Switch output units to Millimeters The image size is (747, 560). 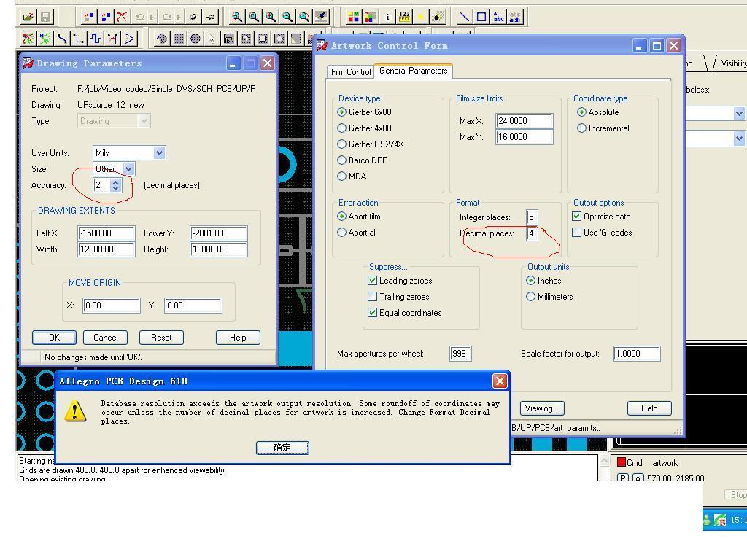click(x=549, y=297)
